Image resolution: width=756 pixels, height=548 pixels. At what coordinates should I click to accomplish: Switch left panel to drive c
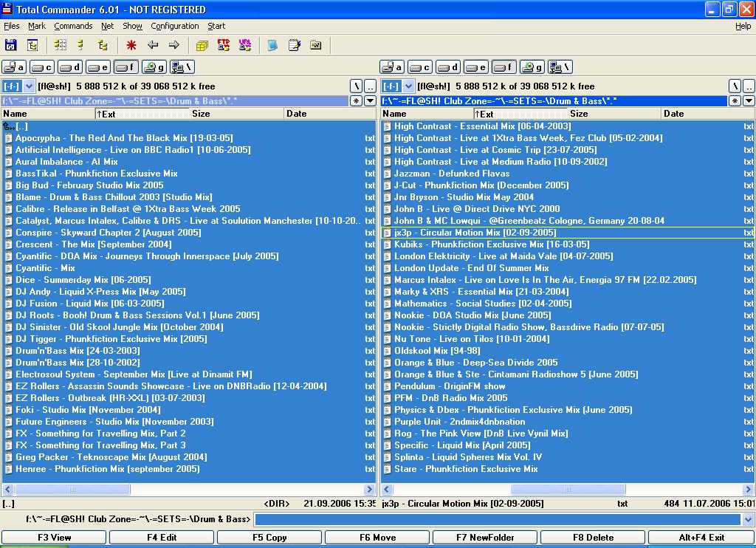pos(42,67)
